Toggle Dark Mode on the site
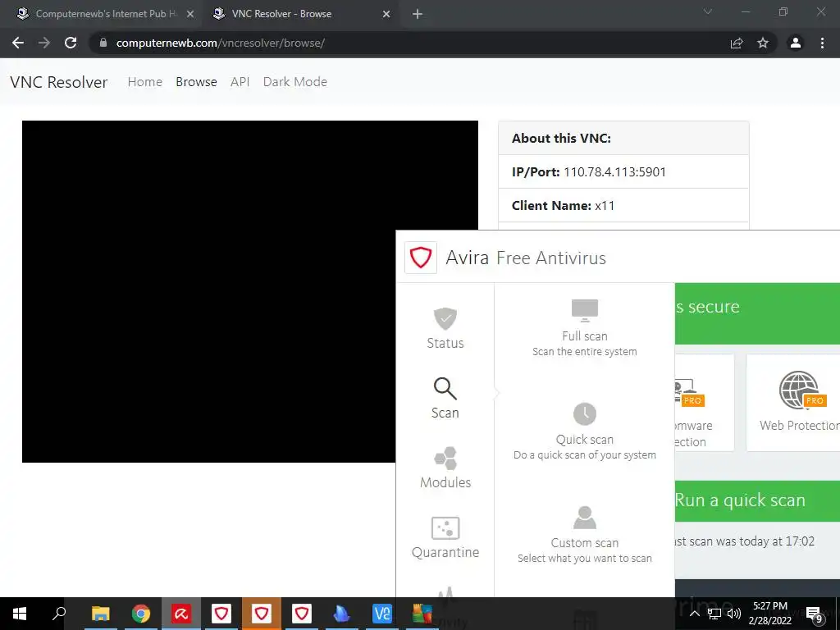The image size is (840, 630). click(295, 82)
